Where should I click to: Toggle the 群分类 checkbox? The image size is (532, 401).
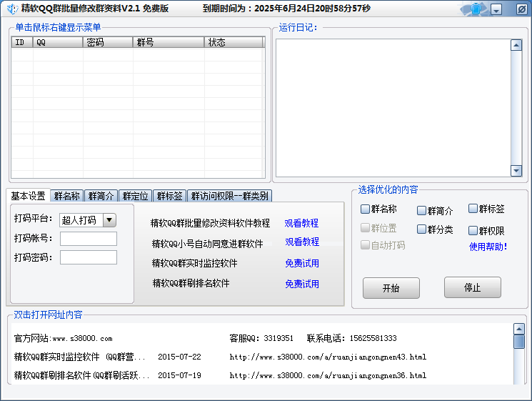pyautogui.click(x=421, y=229)
